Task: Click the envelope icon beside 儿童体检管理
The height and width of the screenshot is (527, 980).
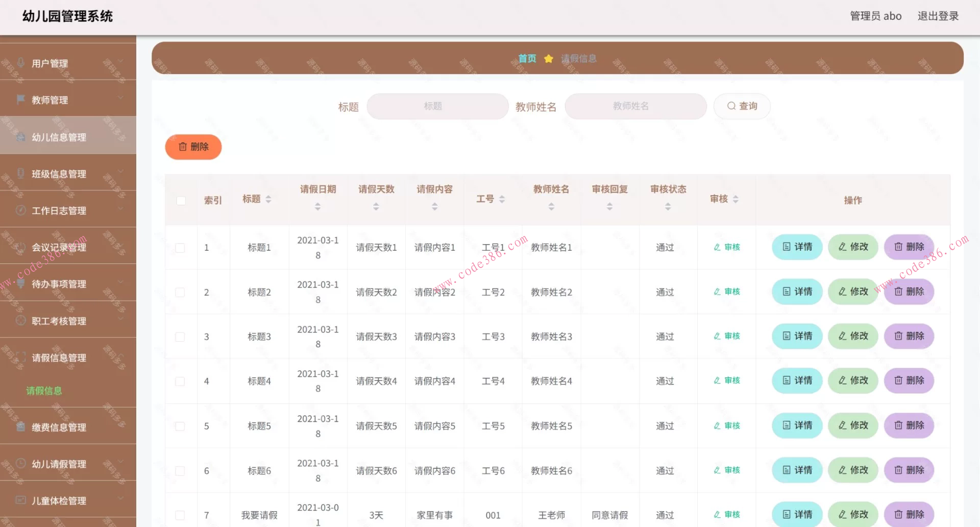Action: (x=20, y=500)
